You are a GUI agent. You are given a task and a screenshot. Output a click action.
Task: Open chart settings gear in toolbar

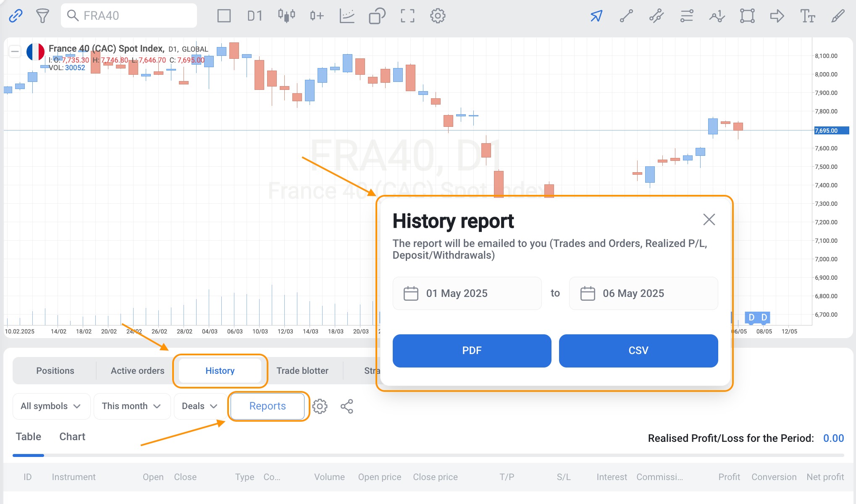click(x=438, y=16)
